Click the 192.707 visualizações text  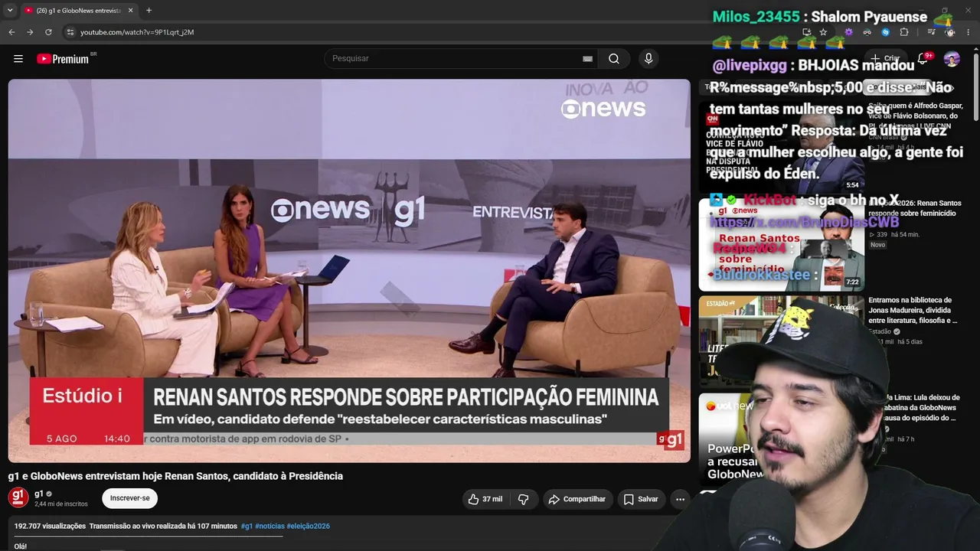(50, 527)
